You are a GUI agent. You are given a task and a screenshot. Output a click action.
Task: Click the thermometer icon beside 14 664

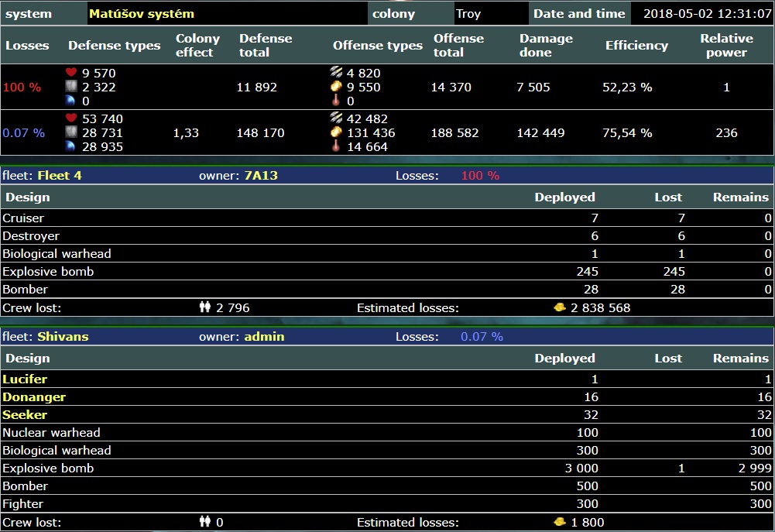point(336,146)
